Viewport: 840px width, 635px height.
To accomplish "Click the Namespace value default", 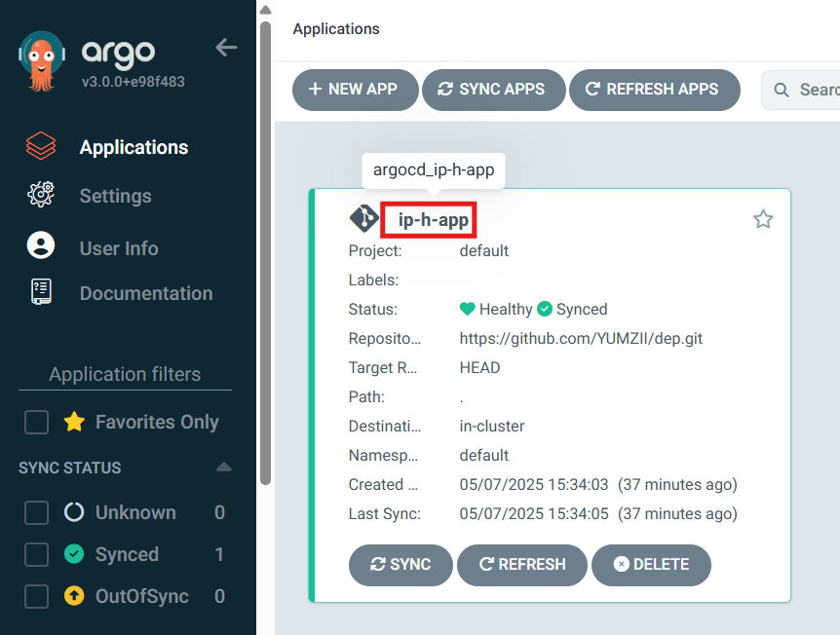I will tap(483, 455).
